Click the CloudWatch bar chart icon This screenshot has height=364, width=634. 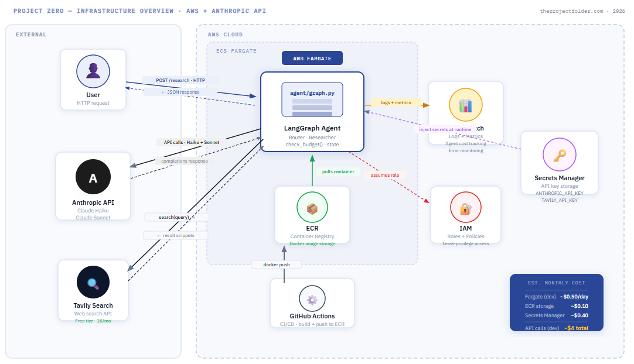tap(466, 106)
